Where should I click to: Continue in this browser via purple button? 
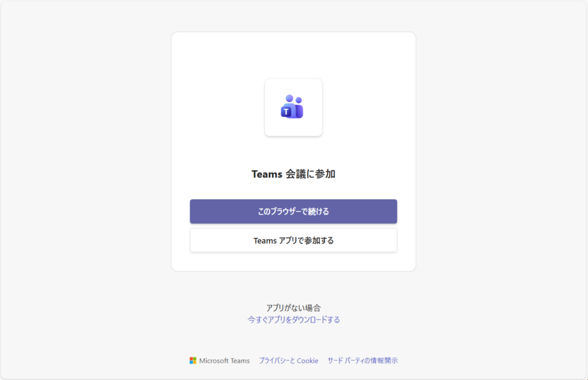293,212
